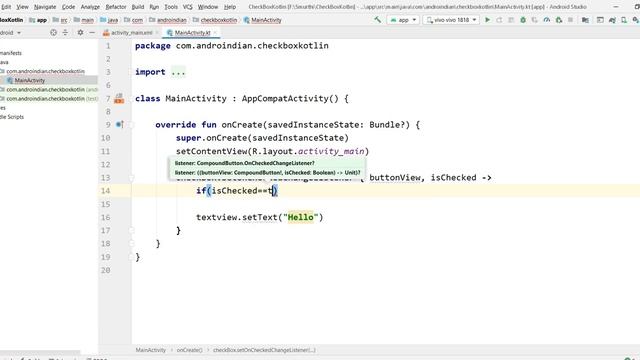Click the Stop square icon in the toolbar
This screenshot has width=640, height=360.
[x=571, y=20]
